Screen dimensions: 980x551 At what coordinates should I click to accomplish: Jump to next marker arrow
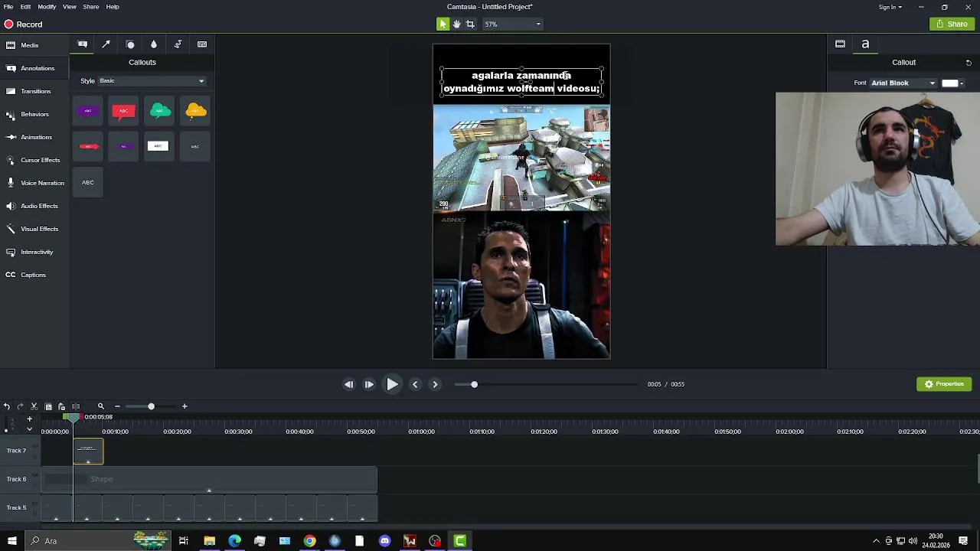(x=435, y=384)
